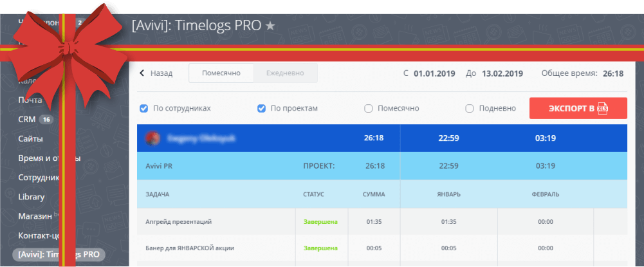Viewport: 644px width, 267px height.
Task: Click the end date 13.02.2019
Action: click(x=502, y=74)
